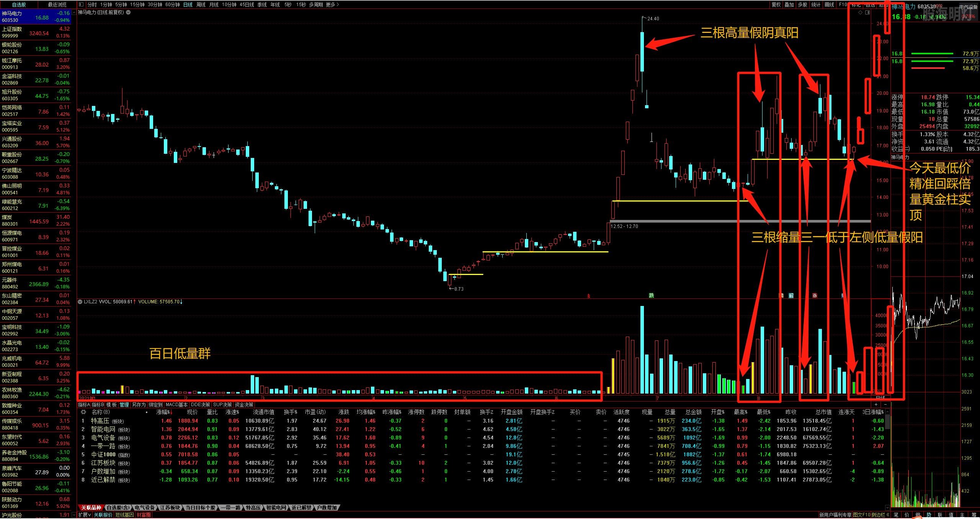The image size is (980, 519).
Task: Toggle the left sidebar panel icon
Action: pyautogui.click(x=81, y=5)
